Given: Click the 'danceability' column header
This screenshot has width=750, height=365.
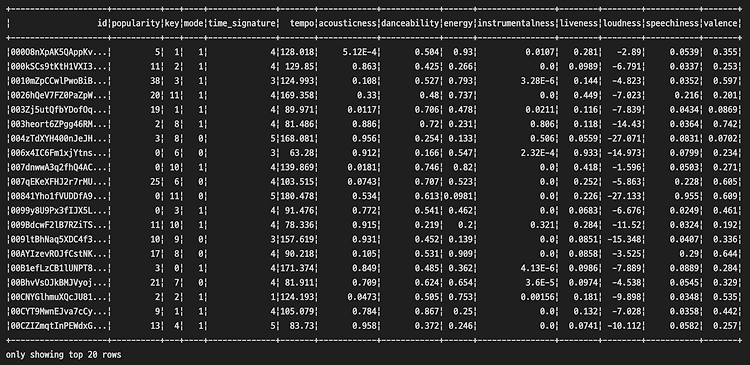Looking at the screenshot, I should pyautogui.click(x=409, y=23).
